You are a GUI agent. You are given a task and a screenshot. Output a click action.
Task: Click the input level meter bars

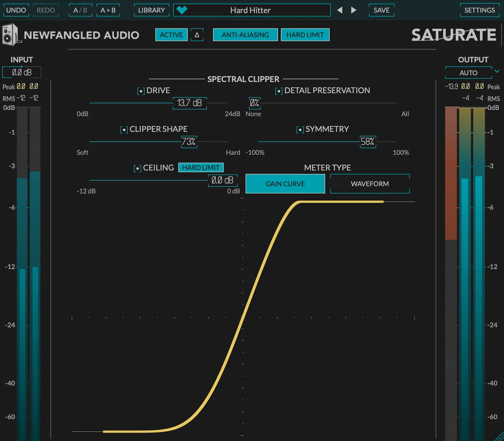pyautogui.click(x=29, y=273)
